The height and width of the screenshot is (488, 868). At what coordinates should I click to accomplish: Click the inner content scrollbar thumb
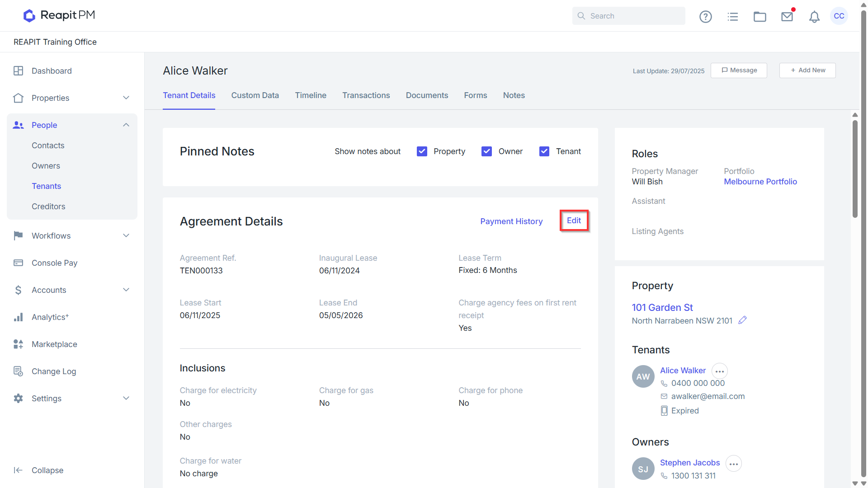pos(855,169)
